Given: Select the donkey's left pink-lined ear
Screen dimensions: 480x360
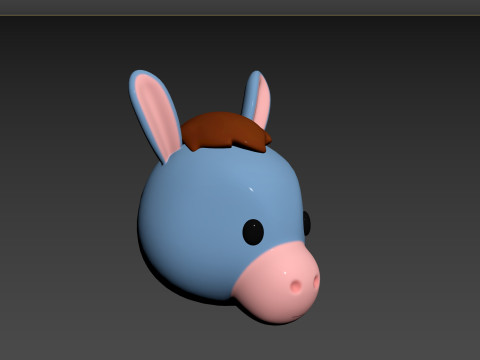Looking at the screenshot, I should [155, 116].
